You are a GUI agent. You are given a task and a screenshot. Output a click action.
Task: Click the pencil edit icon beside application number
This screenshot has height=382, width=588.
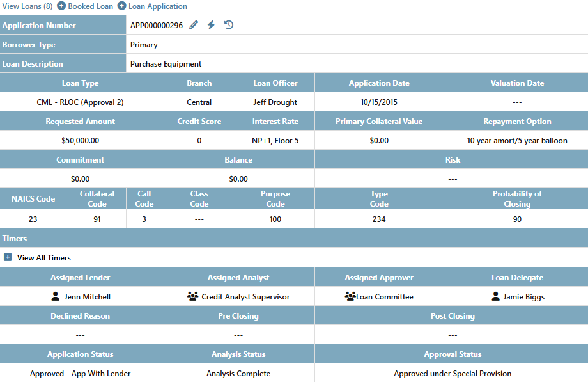pyautogui.click(x=194, y=25)
